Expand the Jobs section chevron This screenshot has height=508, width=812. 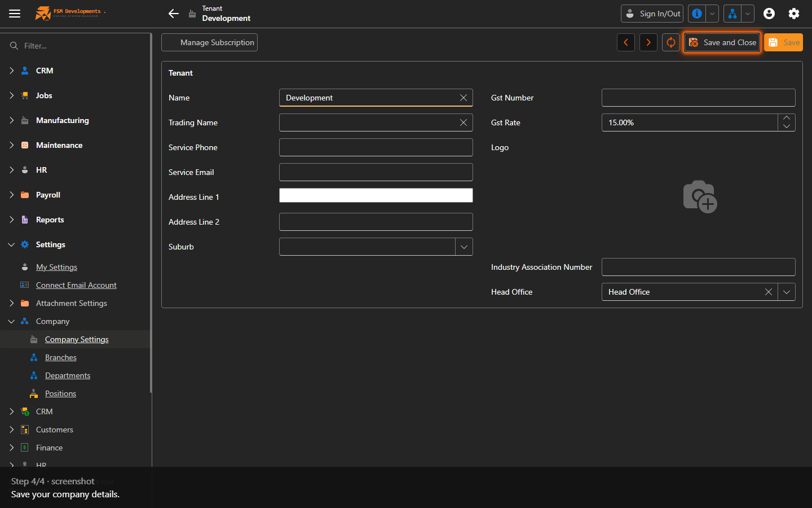pyautogui.click(x=11, y=95)
